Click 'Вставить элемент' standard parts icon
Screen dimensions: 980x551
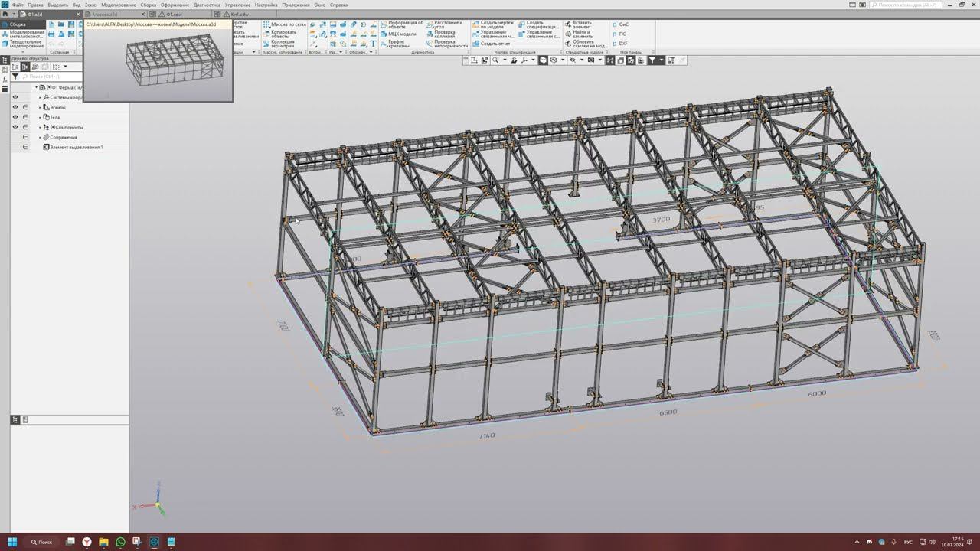coord(568,24)
